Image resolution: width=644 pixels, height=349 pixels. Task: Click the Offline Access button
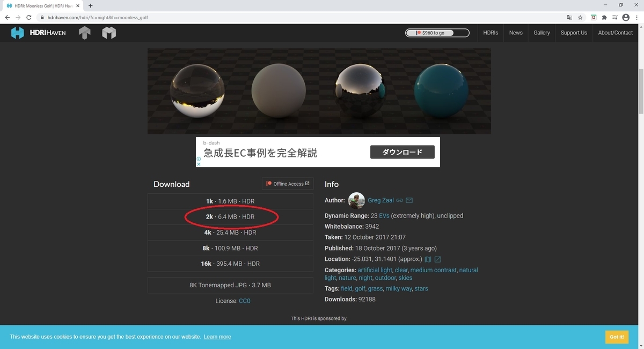(x=288, y=183)
